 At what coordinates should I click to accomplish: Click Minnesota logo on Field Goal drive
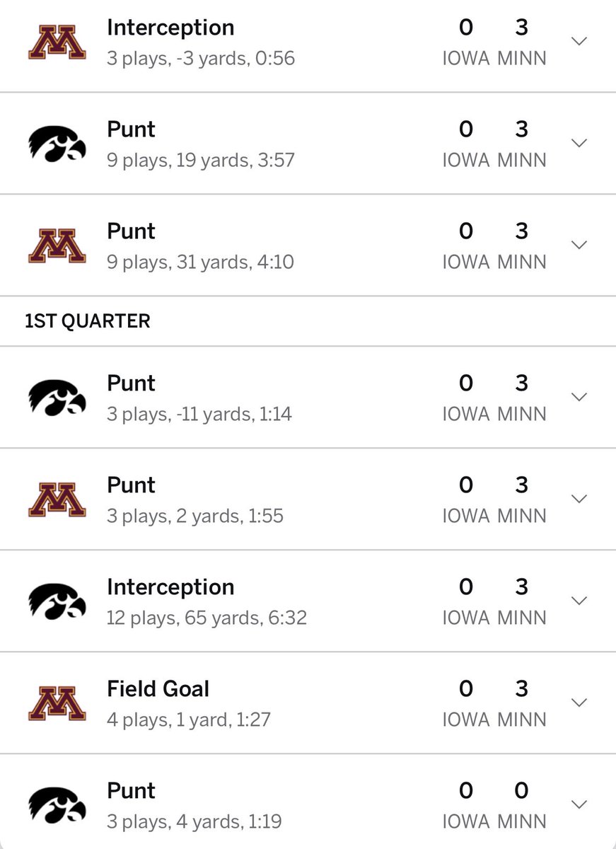(57, 703)
